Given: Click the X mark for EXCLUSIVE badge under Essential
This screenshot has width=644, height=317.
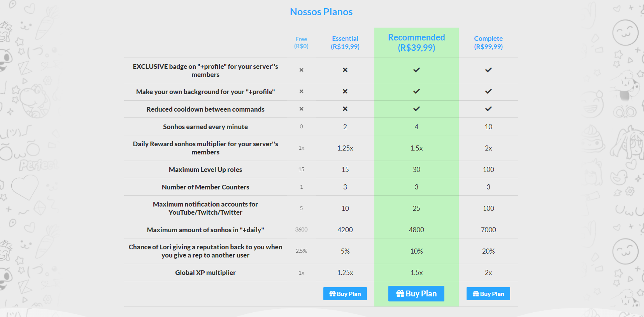Looking at the screenshot, I should pyautogui.click(x=345, y=70).
